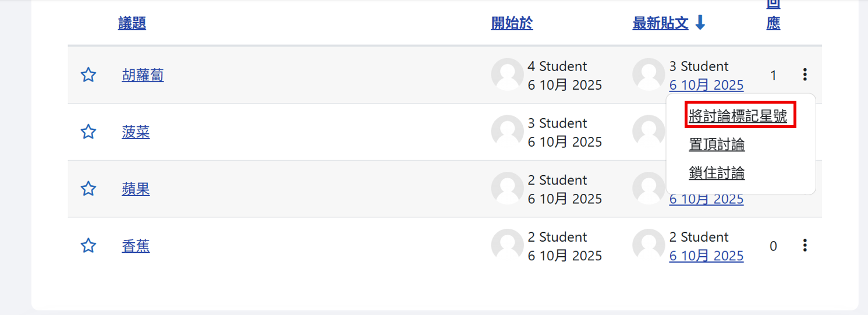868x315 pixels.
Task: Select 將討論標記星號 menu option
Action: [738, 116]
